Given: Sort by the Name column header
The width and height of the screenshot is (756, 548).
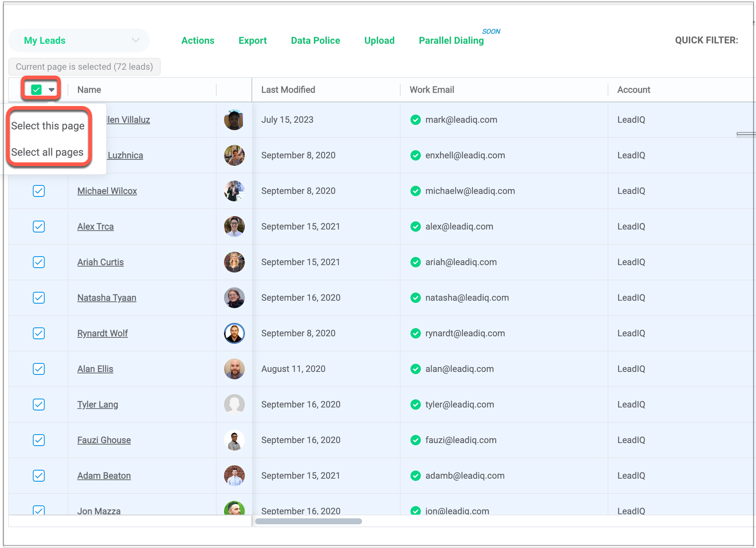Looking at the screenshot, I should pos(89,90).
